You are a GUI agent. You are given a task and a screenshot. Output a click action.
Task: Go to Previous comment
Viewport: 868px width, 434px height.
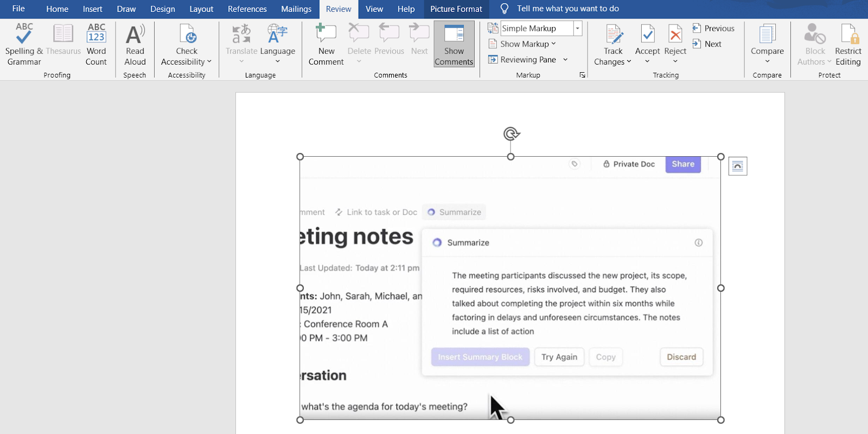click(389, 40)
